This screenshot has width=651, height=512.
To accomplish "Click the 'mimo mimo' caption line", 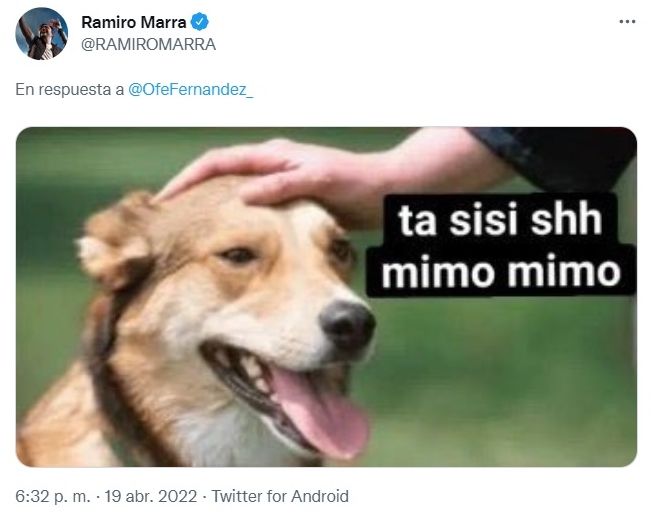I will coord(501,272).
